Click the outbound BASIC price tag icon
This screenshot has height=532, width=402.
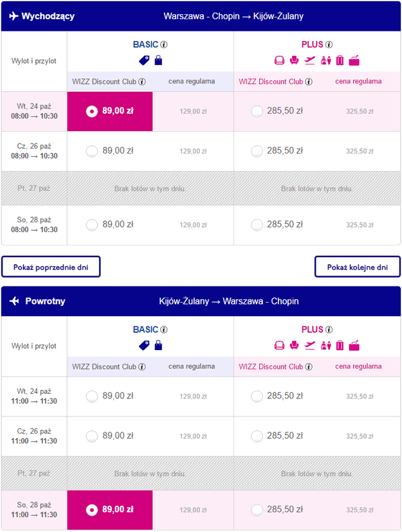coord(144,60)
